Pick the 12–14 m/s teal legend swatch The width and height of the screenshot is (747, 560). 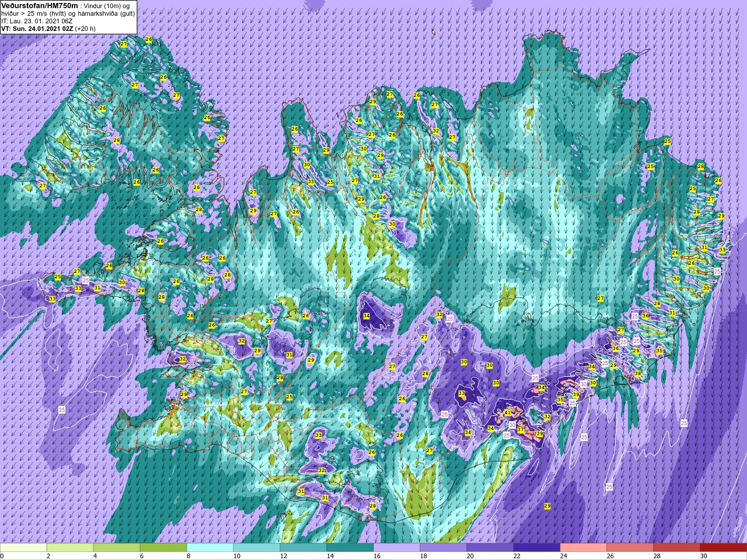303,548
